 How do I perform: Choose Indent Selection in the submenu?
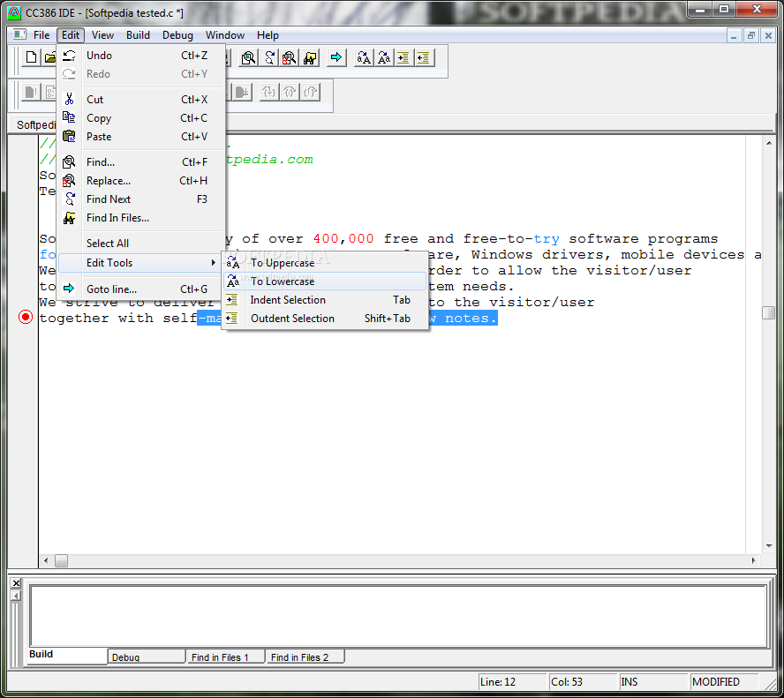[x=325, y=300]
